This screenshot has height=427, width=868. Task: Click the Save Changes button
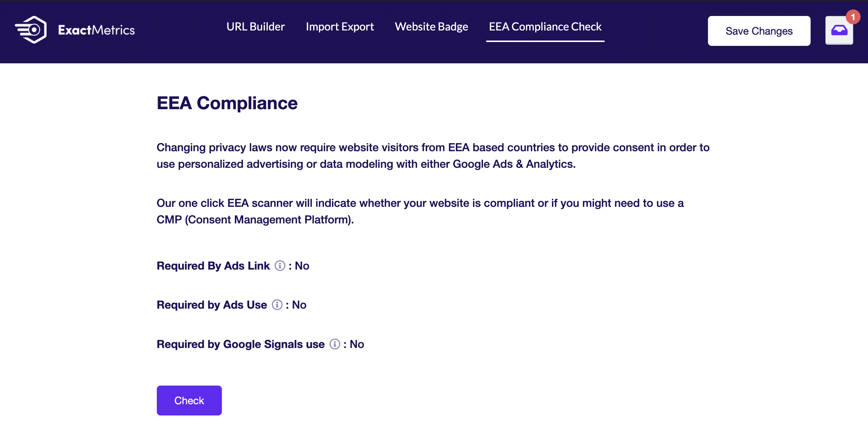coord(759,31)
